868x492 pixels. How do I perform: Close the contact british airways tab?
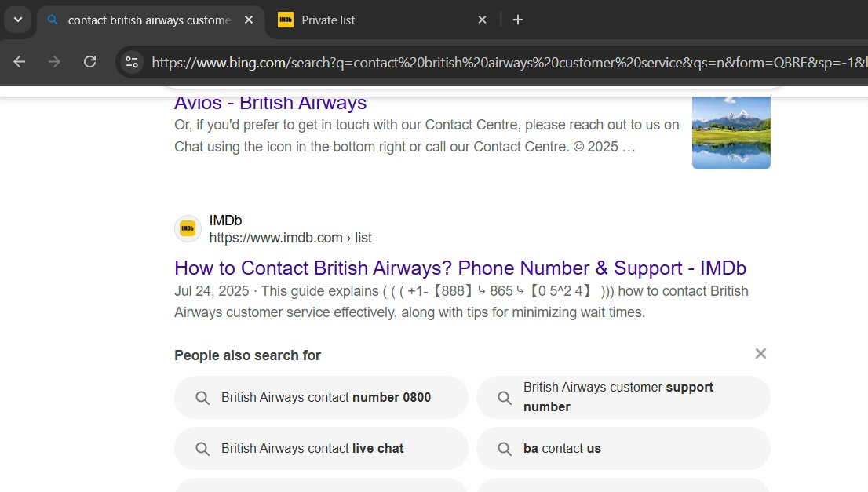coord(249,20)
